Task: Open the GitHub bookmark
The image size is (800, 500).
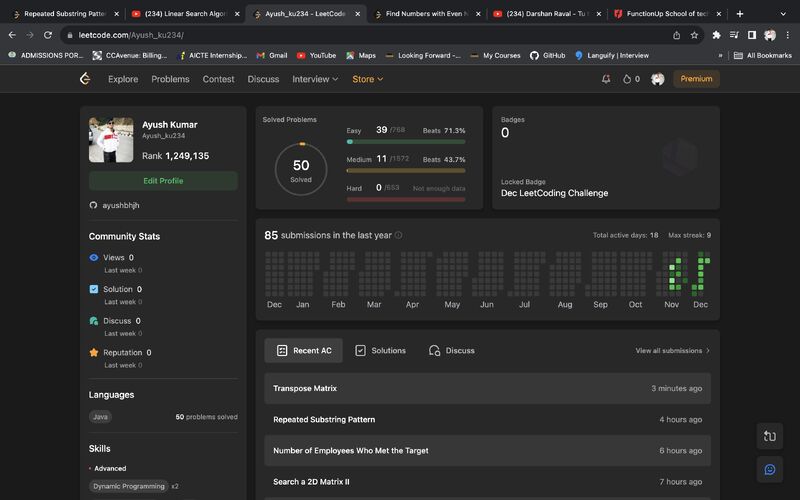Action: coord(547,55)
